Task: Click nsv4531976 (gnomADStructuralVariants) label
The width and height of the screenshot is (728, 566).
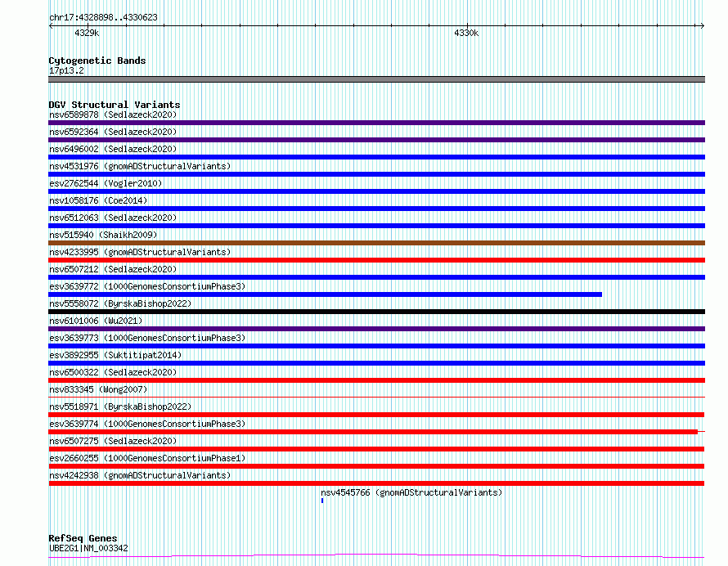Action: coord(140,166)
